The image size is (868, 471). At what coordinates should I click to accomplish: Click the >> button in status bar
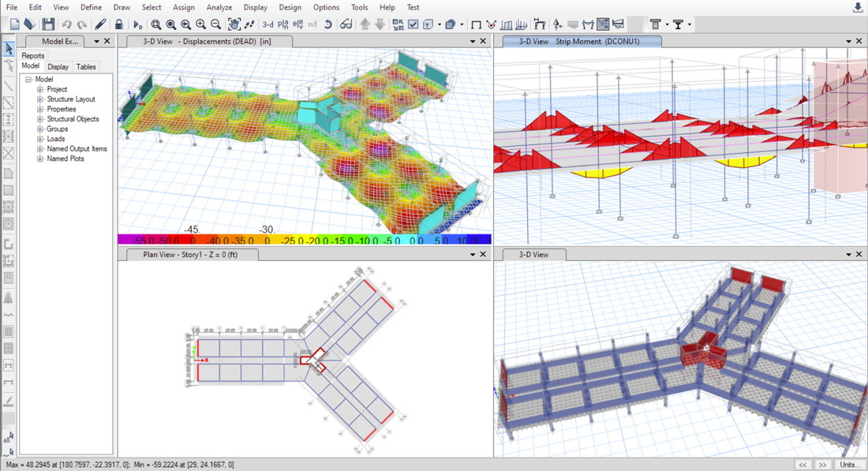[x=821, y=465]
